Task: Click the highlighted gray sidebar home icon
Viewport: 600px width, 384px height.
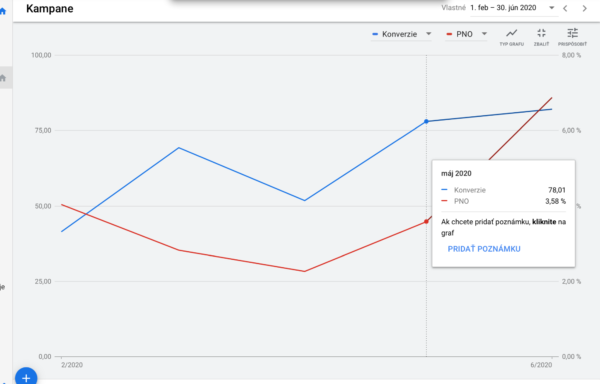Action: pos(3,78)
